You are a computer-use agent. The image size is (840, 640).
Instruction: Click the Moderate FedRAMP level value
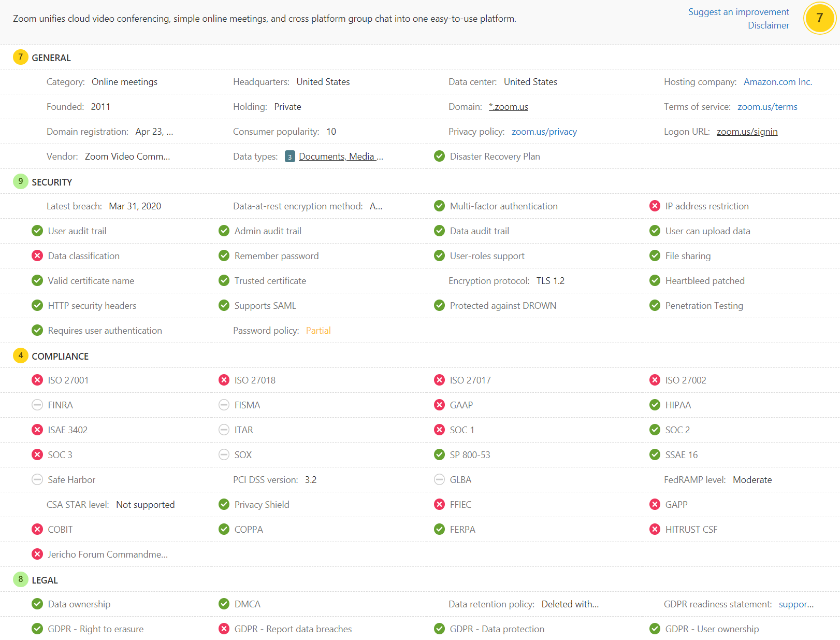(752, 480)
